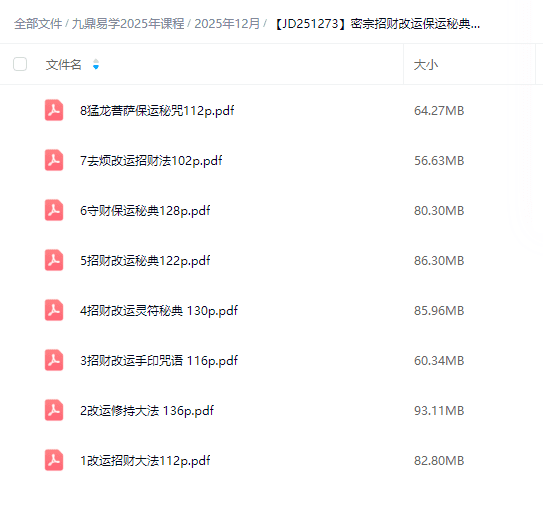Click PDF icon for 3招财改运手印咒语 116p.pdf

pyautogui.click(x=54, y=360)
